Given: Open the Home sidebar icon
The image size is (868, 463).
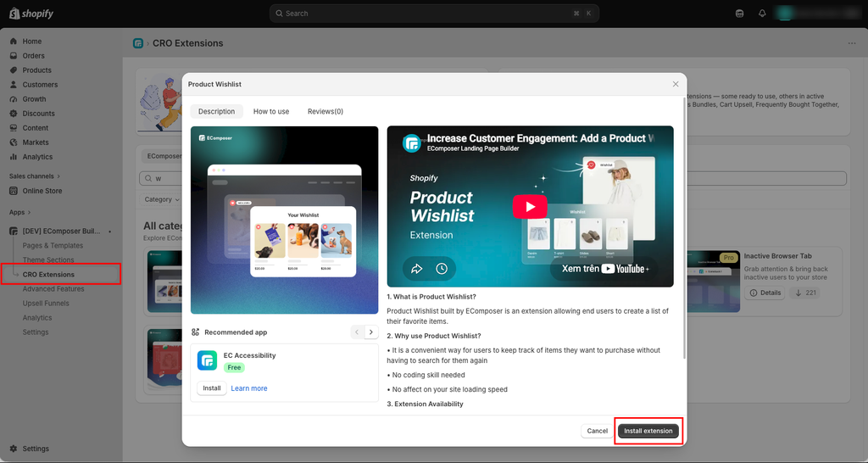Looking at the screenshot, I should (x=14, y=41).
